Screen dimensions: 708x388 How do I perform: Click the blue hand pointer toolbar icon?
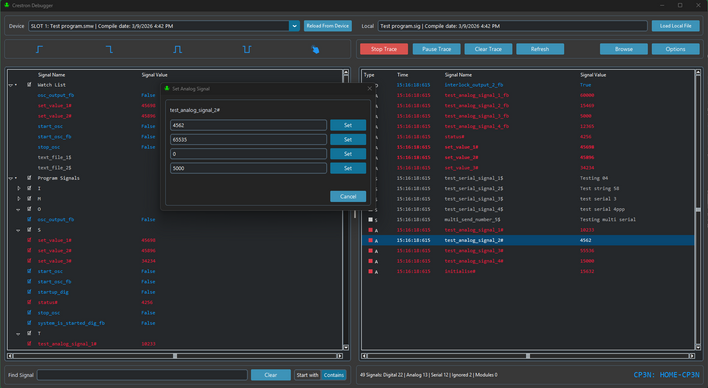[316, 49]
